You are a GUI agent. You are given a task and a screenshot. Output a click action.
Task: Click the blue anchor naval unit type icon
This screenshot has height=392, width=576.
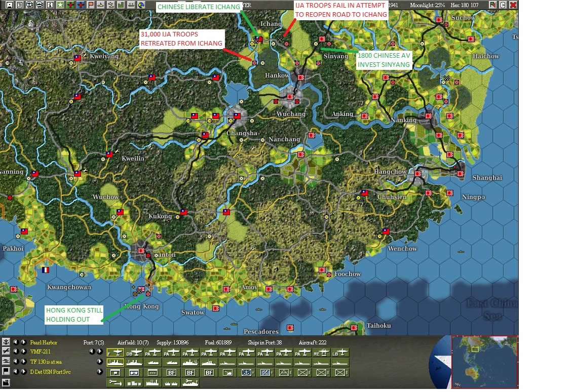247,373
